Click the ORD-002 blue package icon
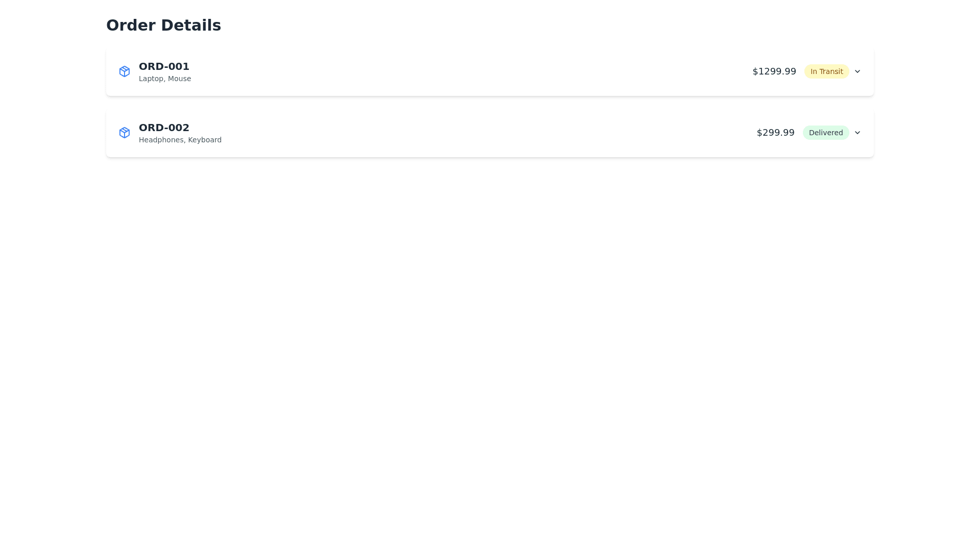 (x=124, y=133)
